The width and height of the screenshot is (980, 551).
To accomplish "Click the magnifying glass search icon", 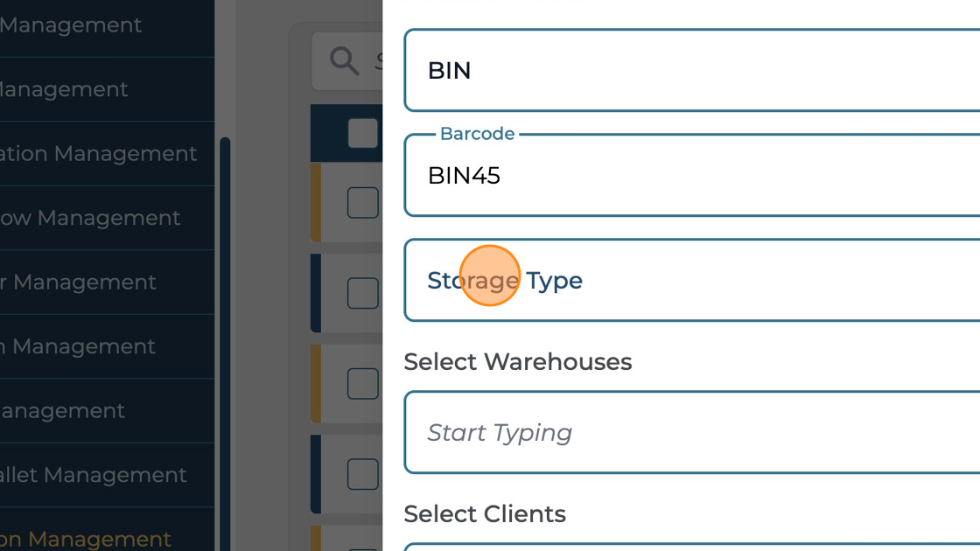I will click(x=344, y=61).
